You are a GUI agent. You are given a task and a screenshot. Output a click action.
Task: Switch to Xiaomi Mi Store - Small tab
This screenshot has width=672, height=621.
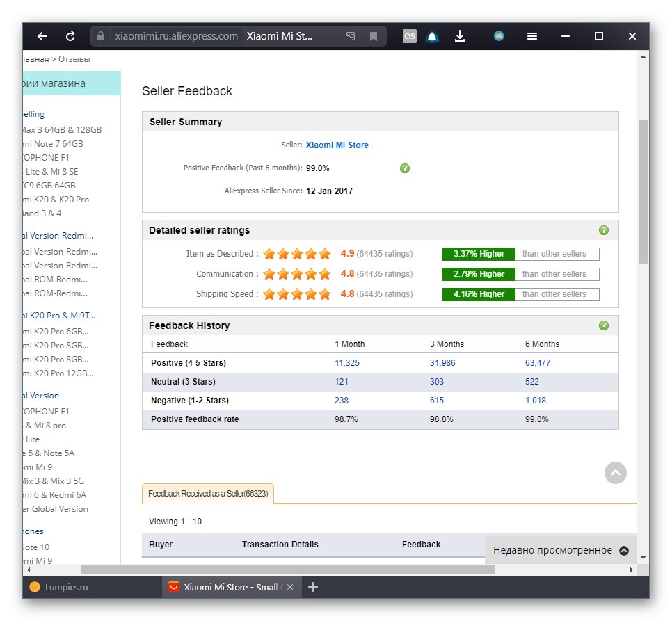point(232,587)
